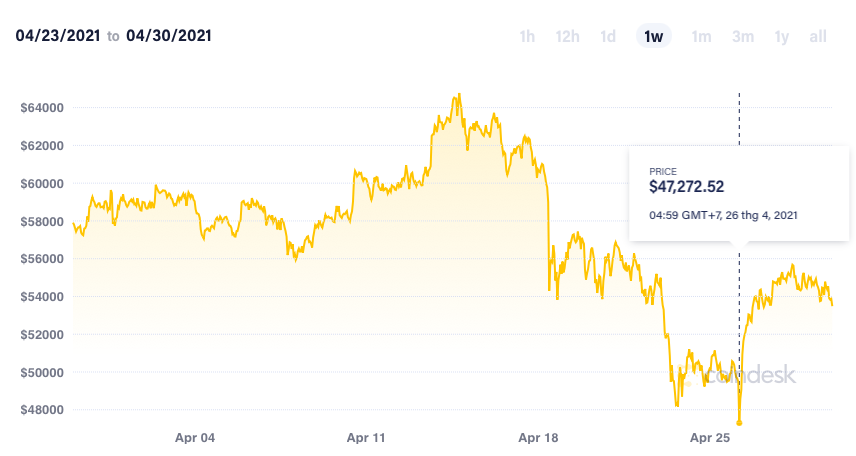Switch chart to 1m range

coord(701,37)
